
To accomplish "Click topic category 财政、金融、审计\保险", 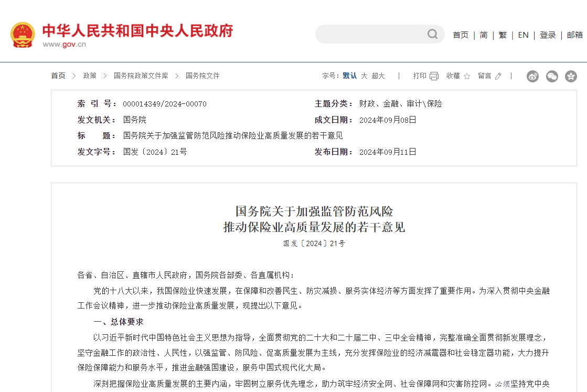I will [x=401, y=104].
